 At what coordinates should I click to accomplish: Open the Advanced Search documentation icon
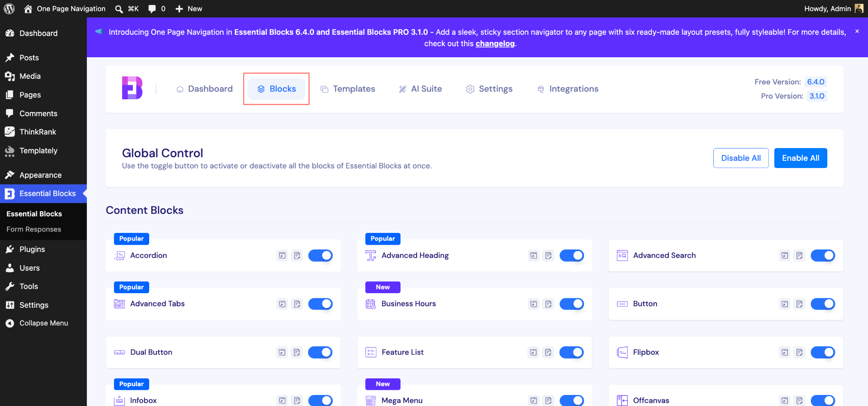pos(799,255)
